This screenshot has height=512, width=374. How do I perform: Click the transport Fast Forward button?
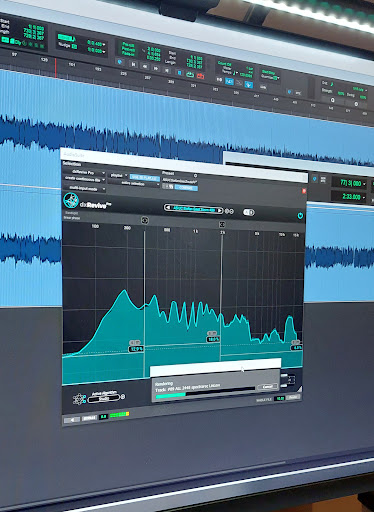[x=156, y=68]
